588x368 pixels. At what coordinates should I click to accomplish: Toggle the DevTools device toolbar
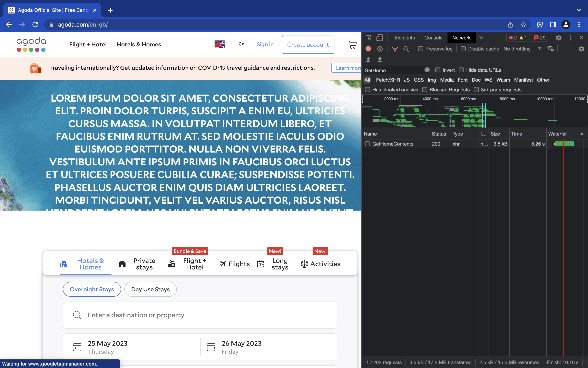[x=379, y=38]
